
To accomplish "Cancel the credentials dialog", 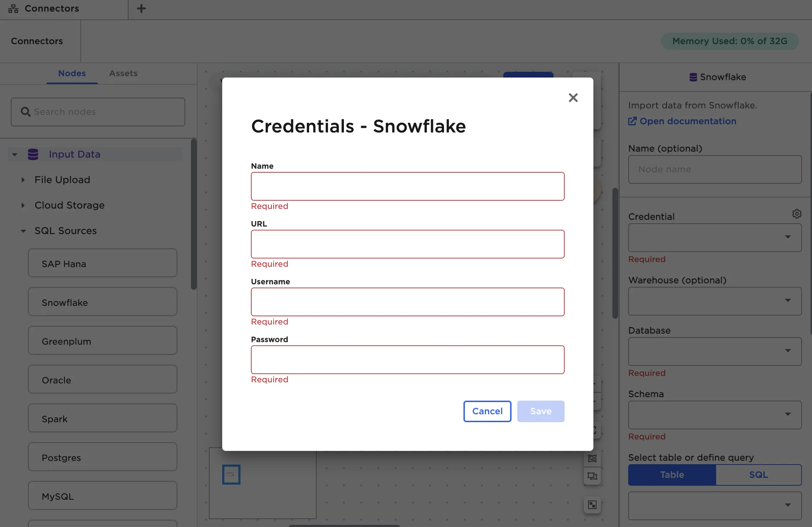I will coord(487,411).
